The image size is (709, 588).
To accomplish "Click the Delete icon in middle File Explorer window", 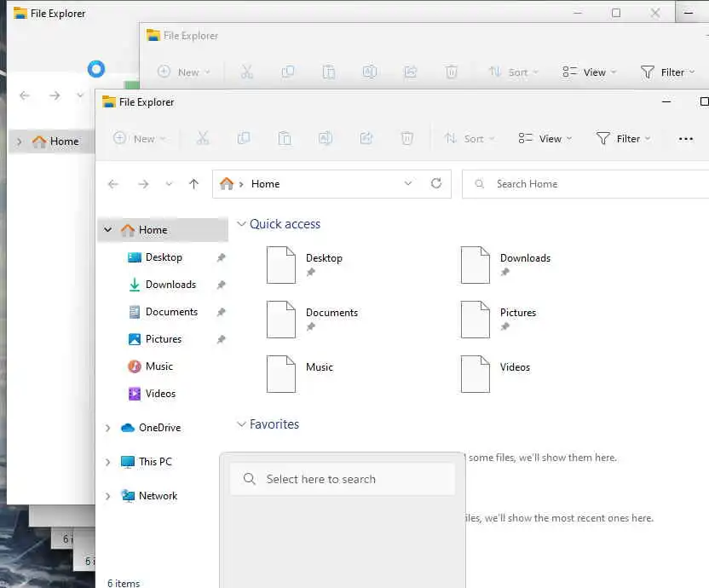I will [x=452, y=72].
